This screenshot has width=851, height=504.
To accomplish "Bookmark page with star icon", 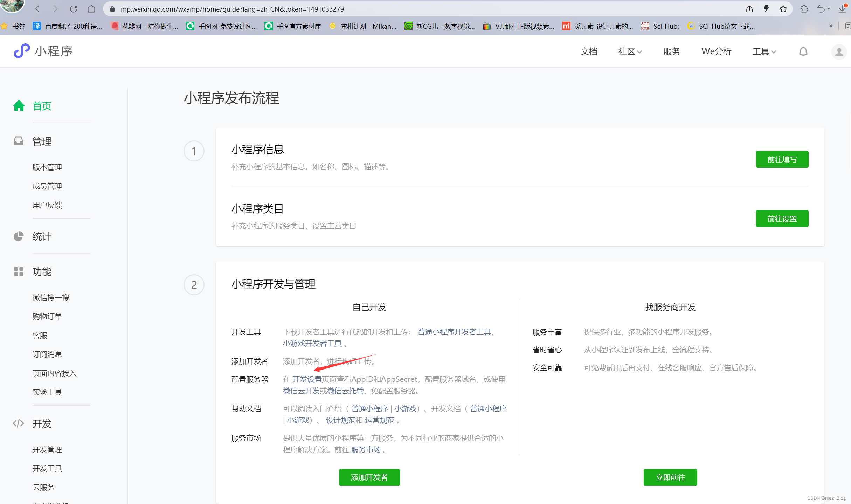I will [783, 9].
